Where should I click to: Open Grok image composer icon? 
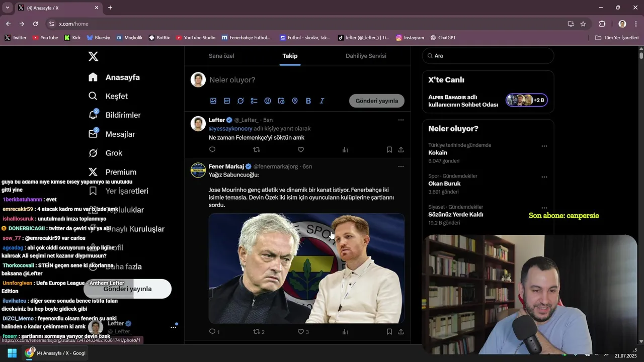pyautogui.click(x=240, y=101)
